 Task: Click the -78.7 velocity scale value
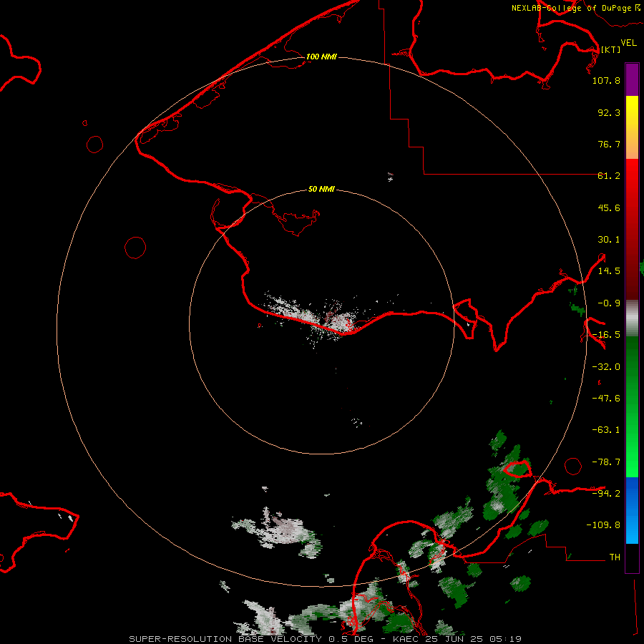[606, 462]
